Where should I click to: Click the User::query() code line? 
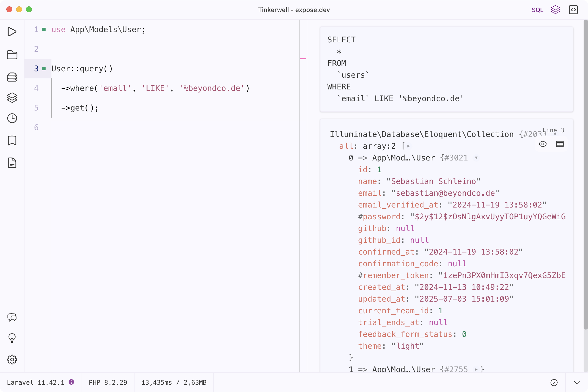pos(82,69)
